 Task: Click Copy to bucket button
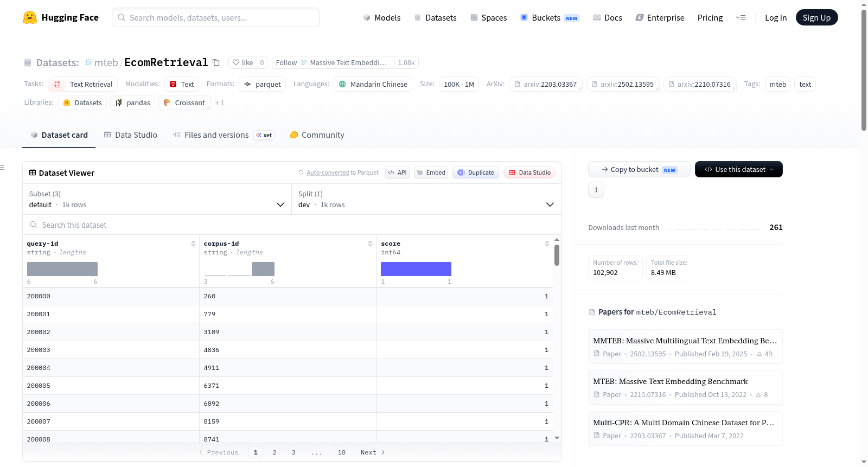639,169
